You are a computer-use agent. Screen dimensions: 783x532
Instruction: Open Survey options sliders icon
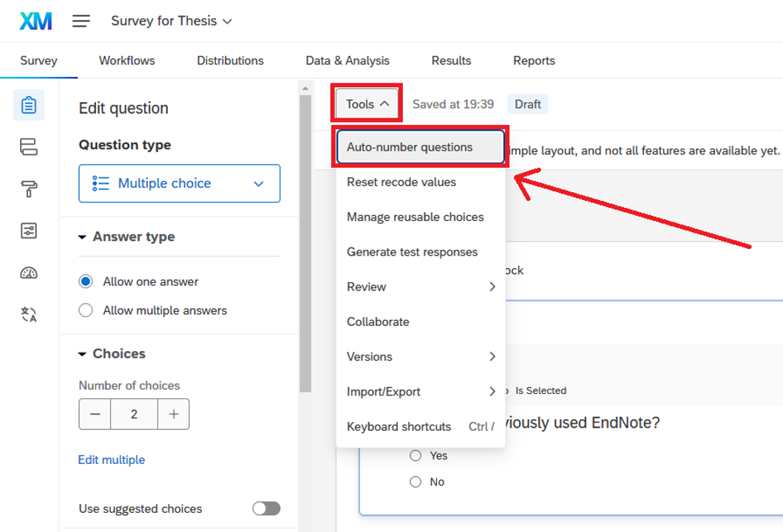click(29, 231)
